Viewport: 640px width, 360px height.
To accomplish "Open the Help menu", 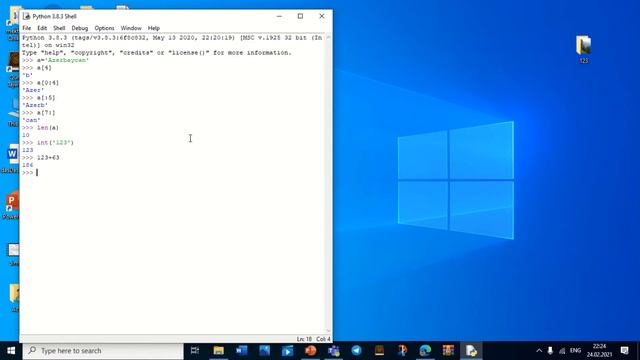I will click(x=153, y=28).
